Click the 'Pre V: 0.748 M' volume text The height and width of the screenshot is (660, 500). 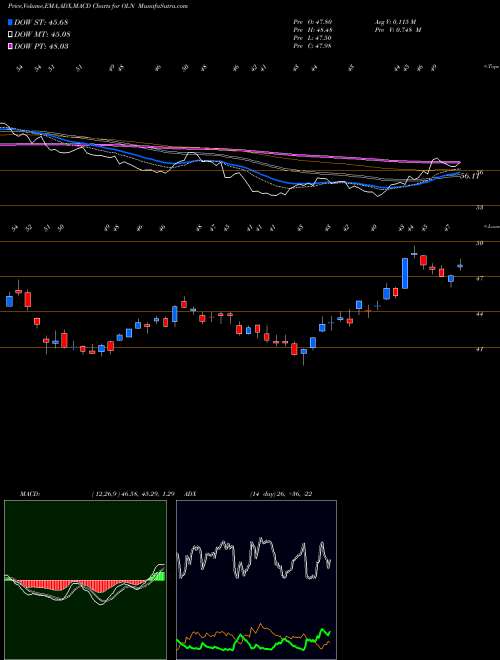pos(397,29)
